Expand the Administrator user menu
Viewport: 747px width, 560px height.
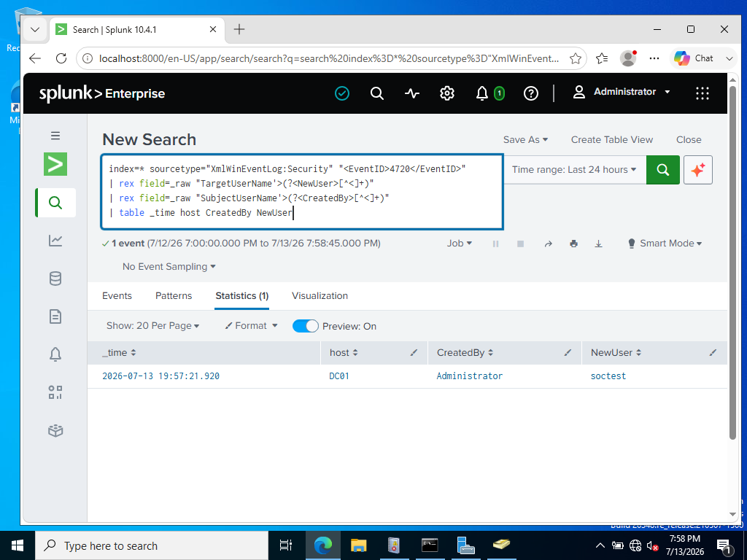tap(622, 92)
